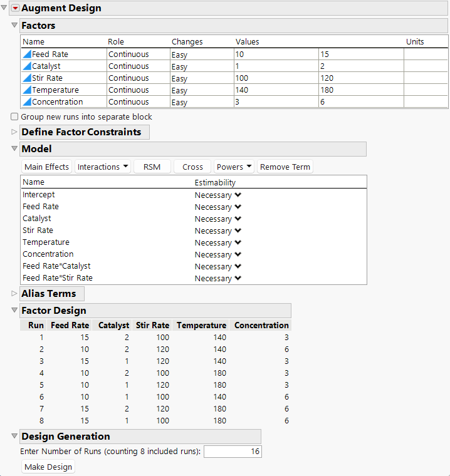Click the Catalyst continuous factor icon
Image resolution: width=450 pixels, height=476 pixels.
[x=27, y=66]
